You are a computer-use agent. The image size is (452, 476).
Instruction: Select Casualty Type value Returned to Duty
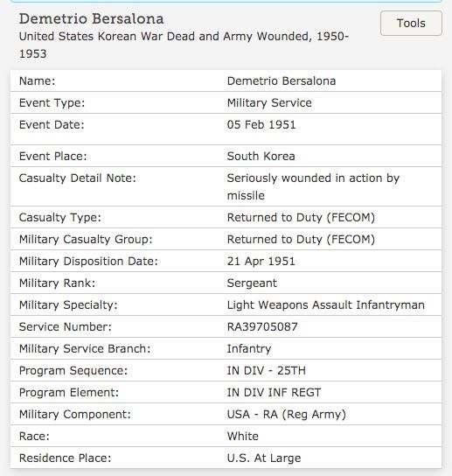click(x=301, y=218)
